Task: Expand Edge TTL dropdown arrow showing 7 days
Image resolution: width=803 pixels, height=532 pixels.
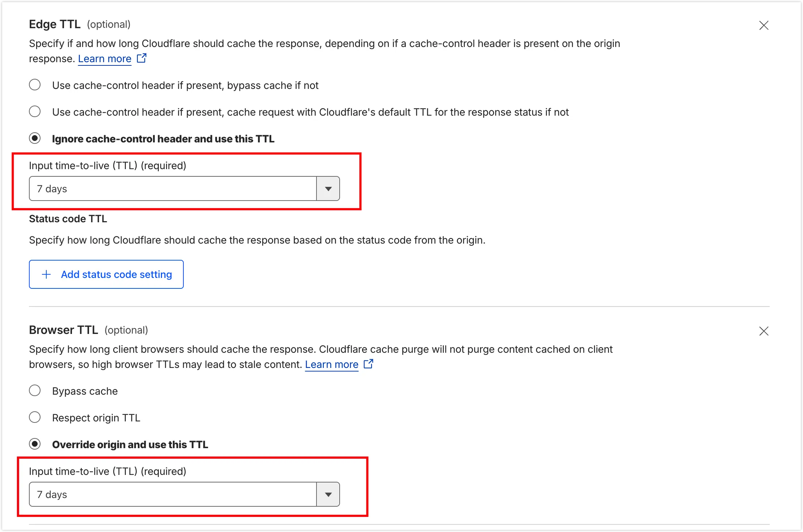Action: (x=328, y=189)
